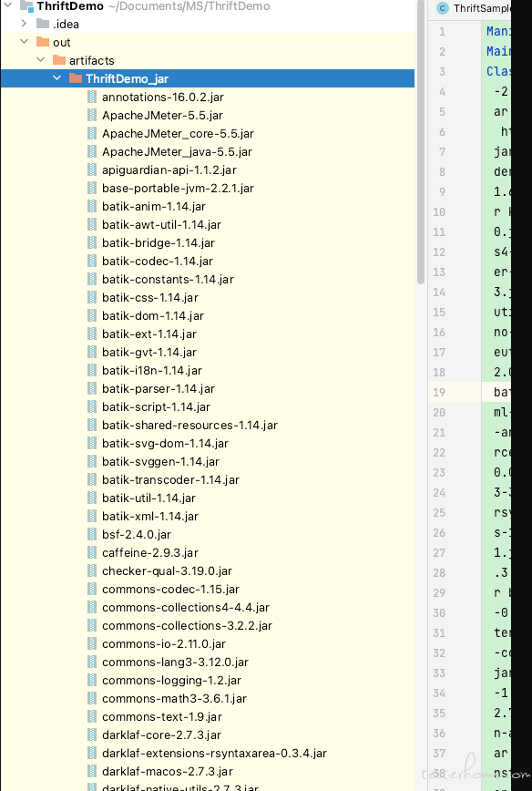Select batik-ext-1.14.jar file name
This screenshot has height=791, width=532.
click(149, 334)
